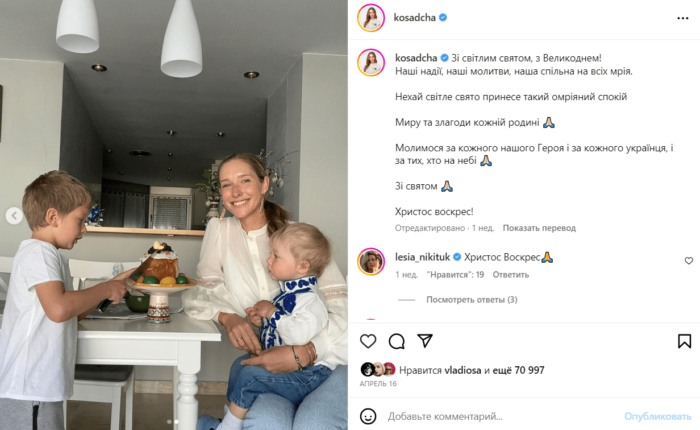Share the post with the paper plane icon
The height and width of the screenshot is (430, 700).
point(425,341)
